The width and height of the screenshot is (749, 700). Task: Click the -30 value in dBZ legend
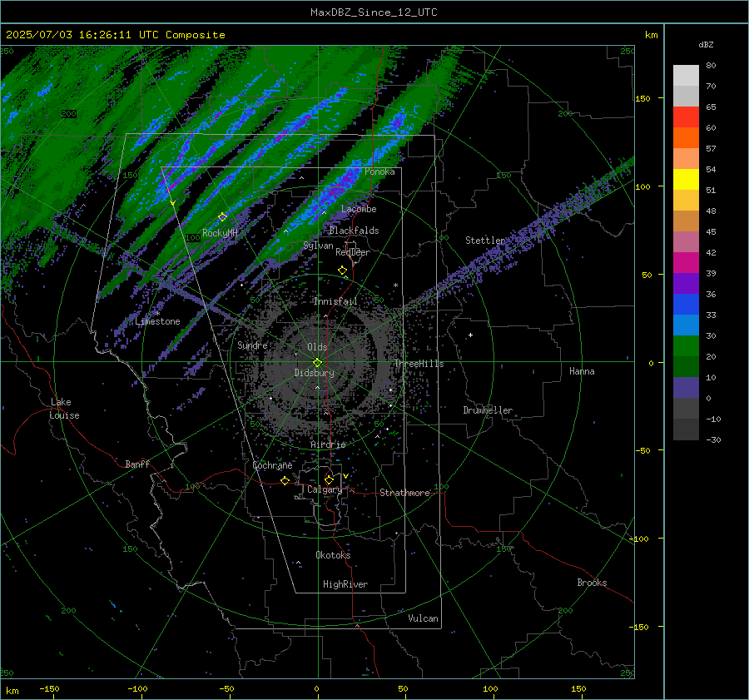coord(713,440)
